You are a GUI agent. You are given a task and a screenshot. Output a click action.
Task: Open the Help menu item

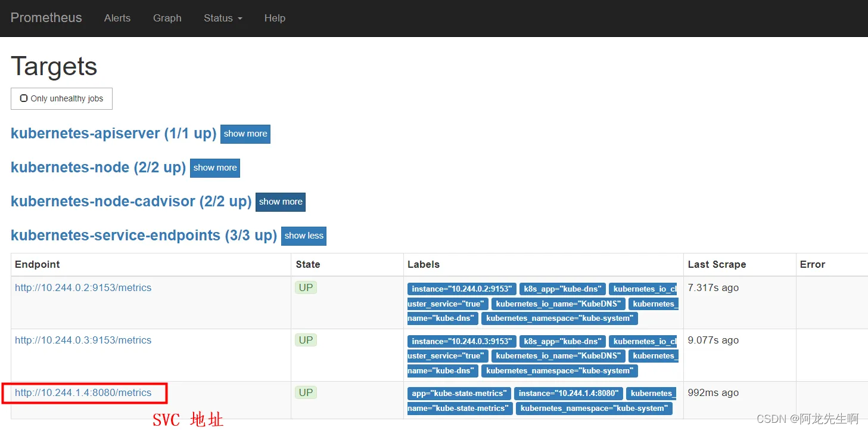(x=275, y=18)
